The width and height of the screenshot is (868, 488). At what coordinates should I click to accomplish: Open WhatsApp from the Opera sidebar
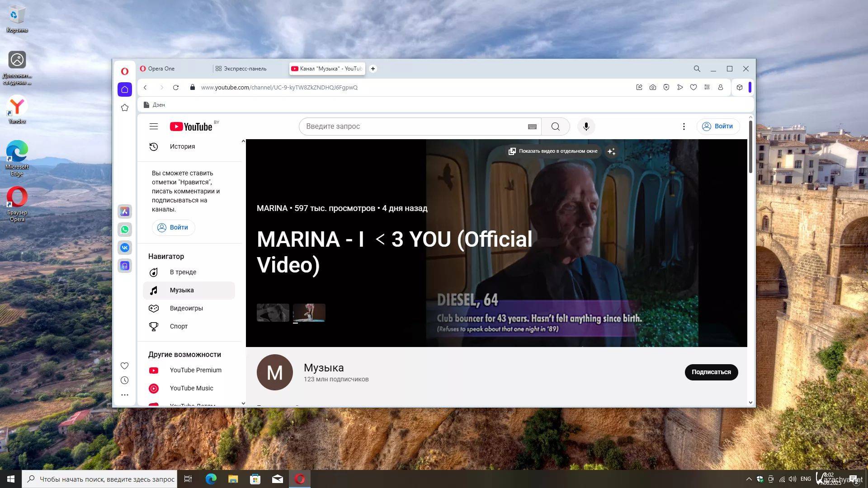coord(125,230)
